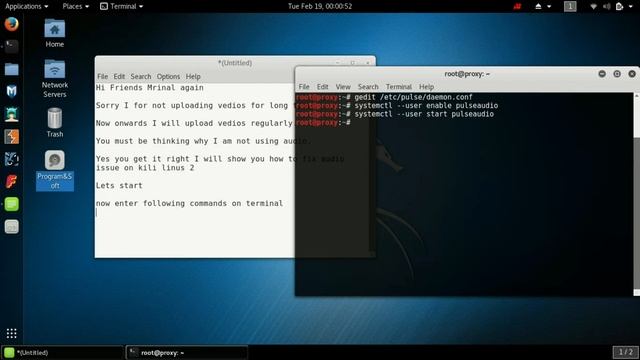Screen dimensions: 640x360
Task: Open Terminal menu in the terminal window
Action: tap(399, 87)
